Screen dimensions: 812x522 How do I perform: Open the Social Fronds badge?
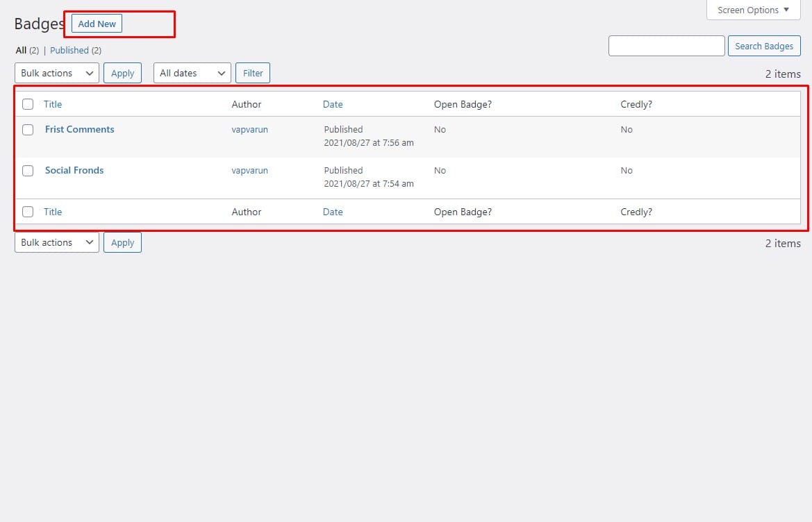coord(74,170)
